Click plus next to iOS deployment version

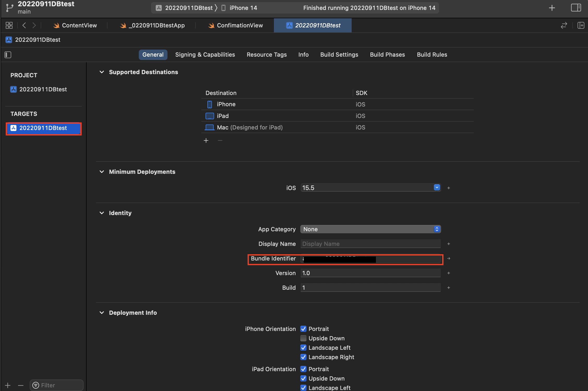tap(449, 188)
